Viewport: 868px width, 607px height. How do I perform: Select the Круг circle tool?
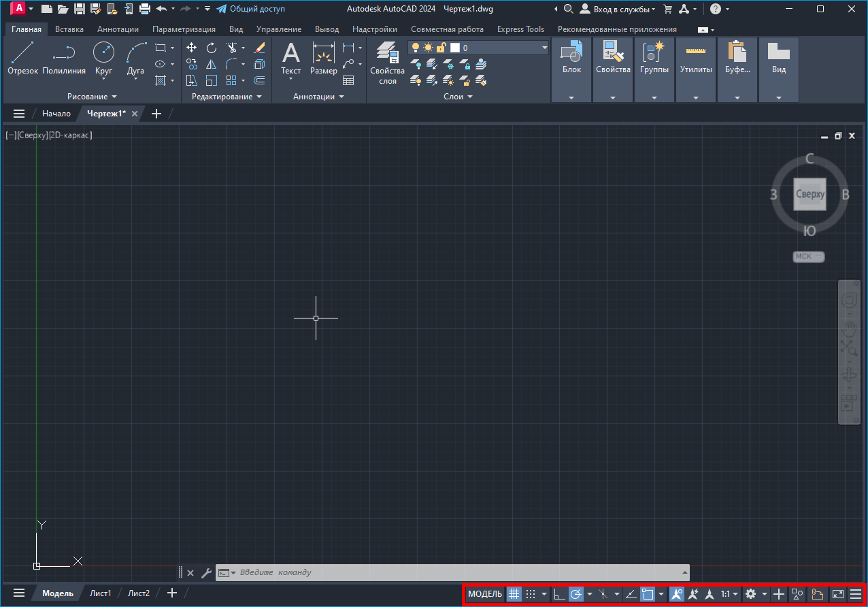click(x=103, y=58)
